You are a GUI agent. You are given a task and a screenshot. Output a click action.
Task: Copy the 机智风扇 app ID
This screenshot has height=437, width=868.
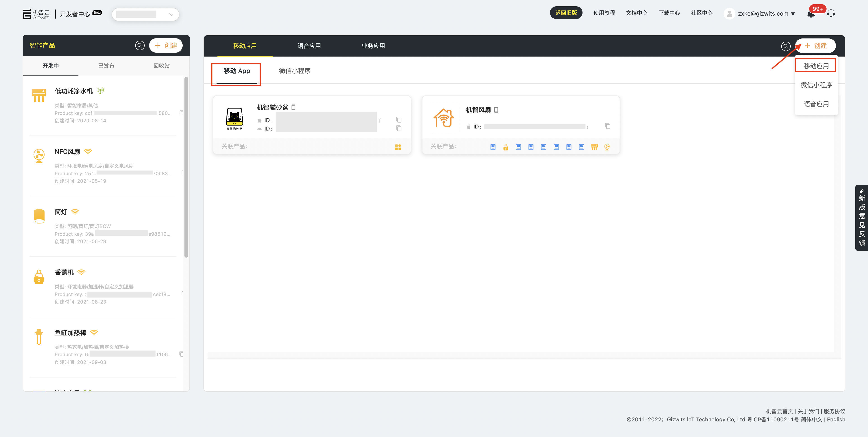608,126
